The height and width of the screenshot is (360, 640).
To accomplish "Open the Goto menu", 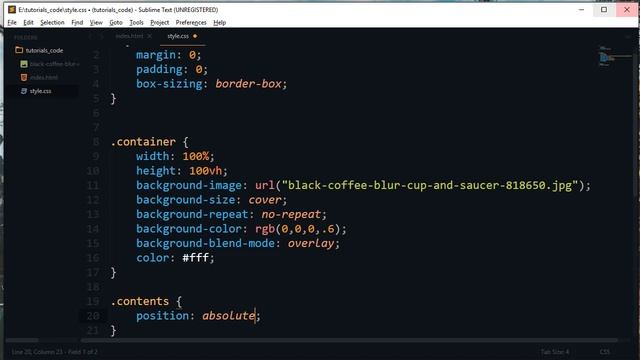I will click(x=116, y=22).
